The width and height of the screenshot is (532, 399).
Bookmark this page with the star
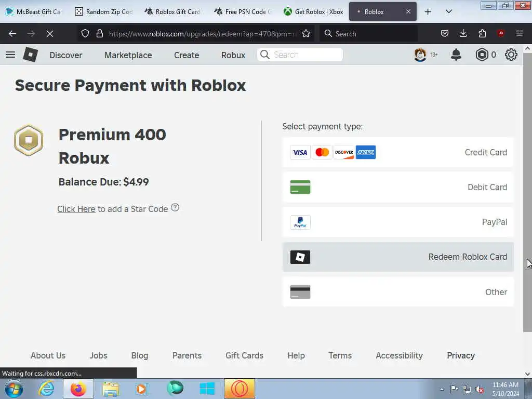pyautogui.click(x=306, y=33)
